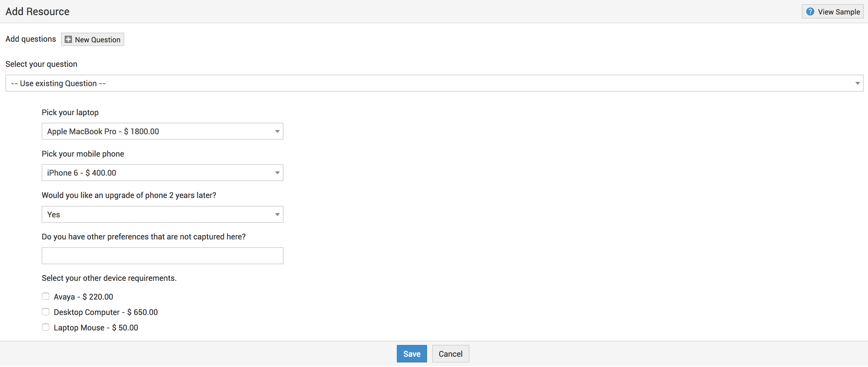868x367 pixels.
Task: Click the Laptop Mouse - $ 50.00 label
Action: pyautogui.click(x=96, y=328)
